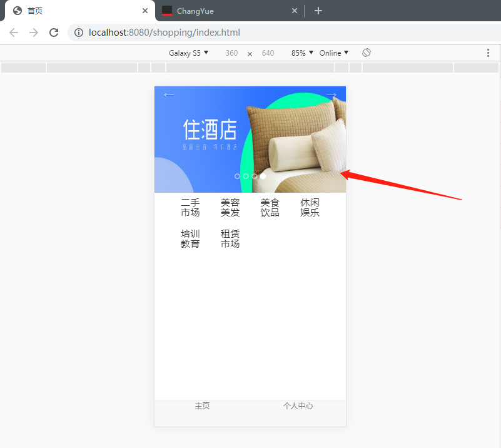Open the Galaxy S5 device dropdown

(x=188, y=53)
